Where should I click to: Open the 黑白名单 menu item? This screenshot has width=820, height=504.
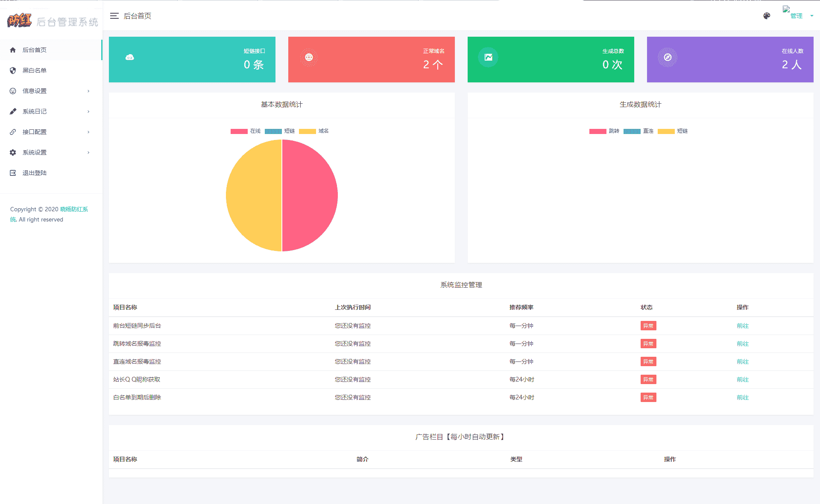pos(35,70)
